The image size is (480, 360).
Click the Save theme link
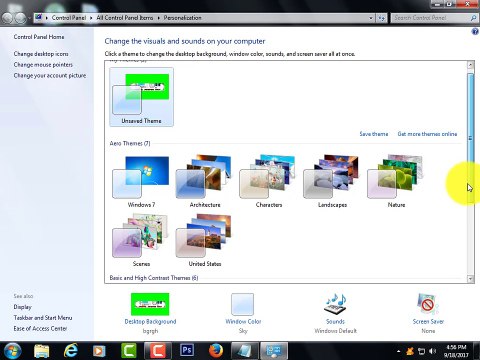374,134
